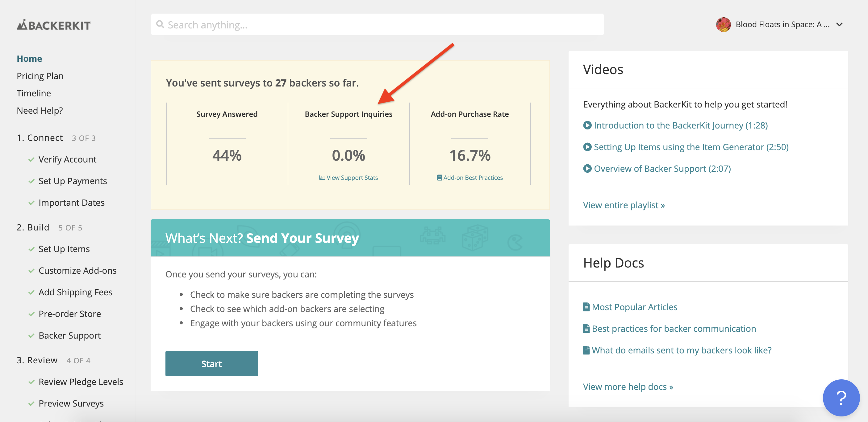The width and height of the screenshot is (868, 422).
Task: Click the BackerKit logo
Action: click(x=54, y=25)
